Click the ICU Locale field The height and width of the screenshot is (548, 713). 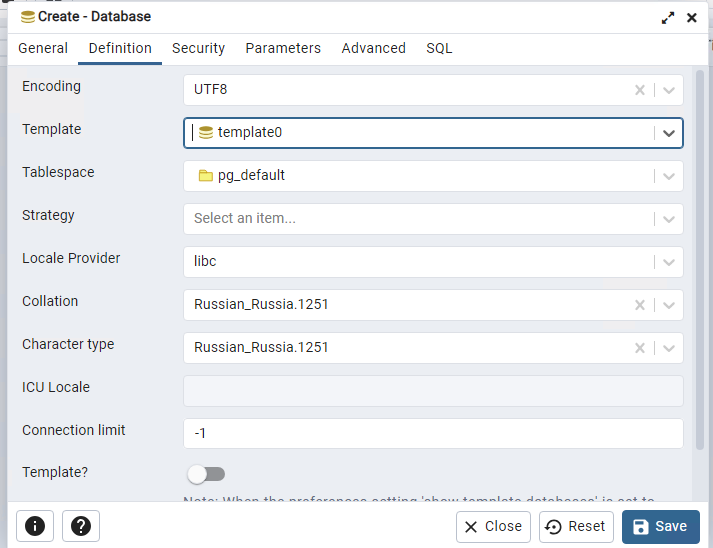tap(433, 391)
